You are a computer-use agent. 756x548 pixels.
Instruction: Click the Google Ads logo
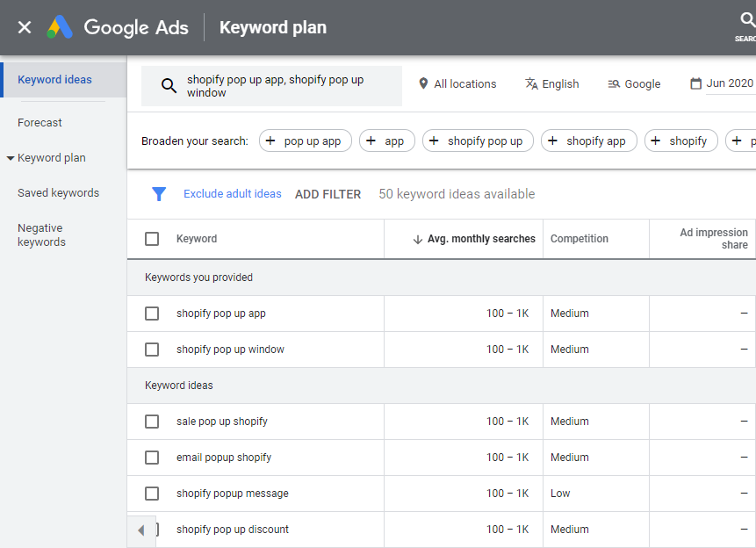[x=119, y=27]
